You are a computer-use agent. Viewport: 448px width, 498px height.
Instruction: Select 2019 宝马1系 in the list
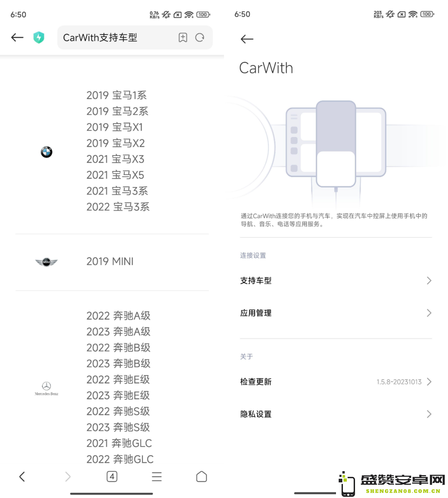point(116,95)
